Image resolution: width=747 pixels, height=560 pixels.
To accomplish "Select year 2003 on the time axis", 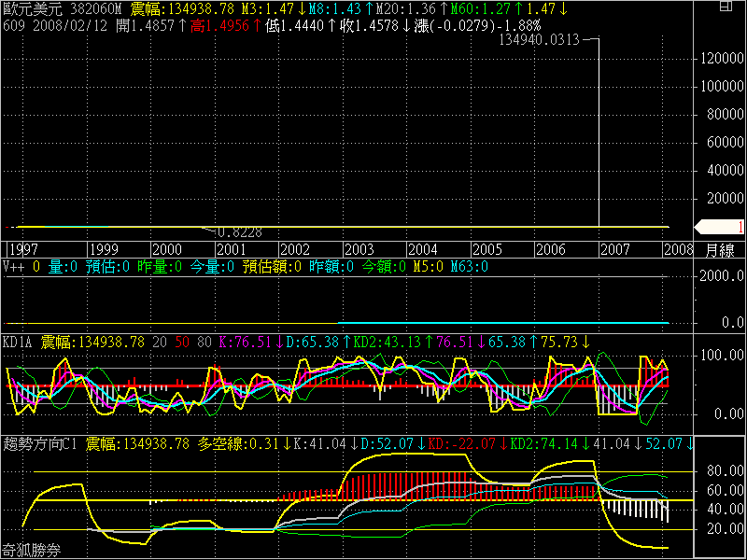I will (x=359, y=250).
